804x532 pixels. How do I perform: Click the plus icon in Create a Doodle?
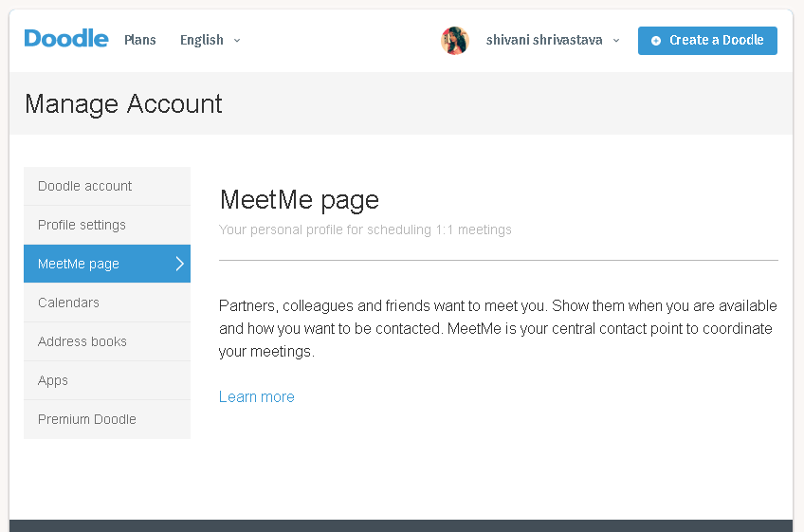point(656,41)
